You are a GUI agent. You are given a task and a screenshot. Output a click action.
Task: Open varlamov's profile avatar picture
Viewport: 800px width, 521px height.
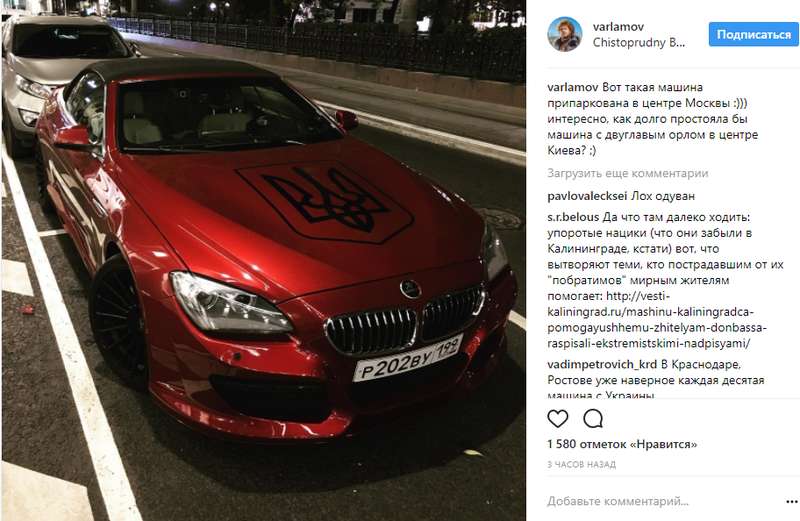565,34
